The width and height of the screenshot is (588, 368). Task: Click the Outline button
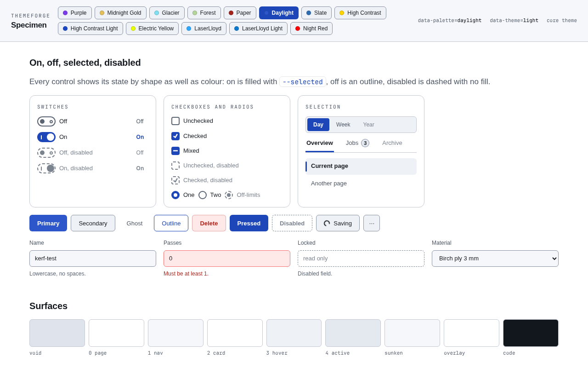171,223
